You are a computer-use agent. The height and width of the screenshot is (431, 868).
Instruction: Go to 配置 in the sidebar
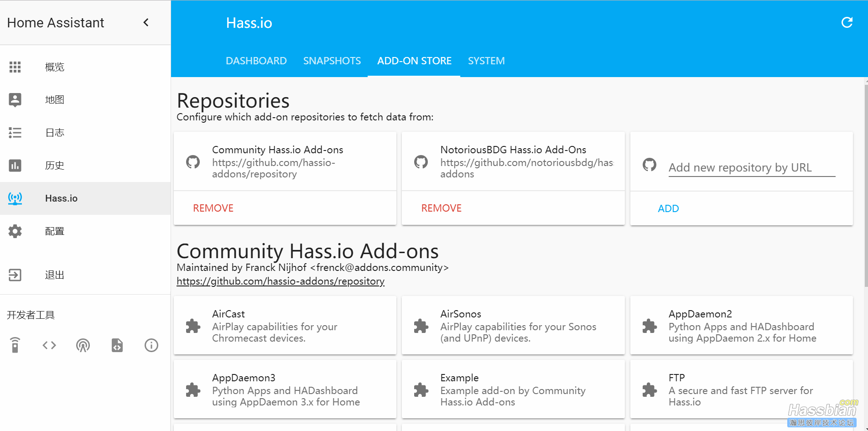[x=55, y=231]
